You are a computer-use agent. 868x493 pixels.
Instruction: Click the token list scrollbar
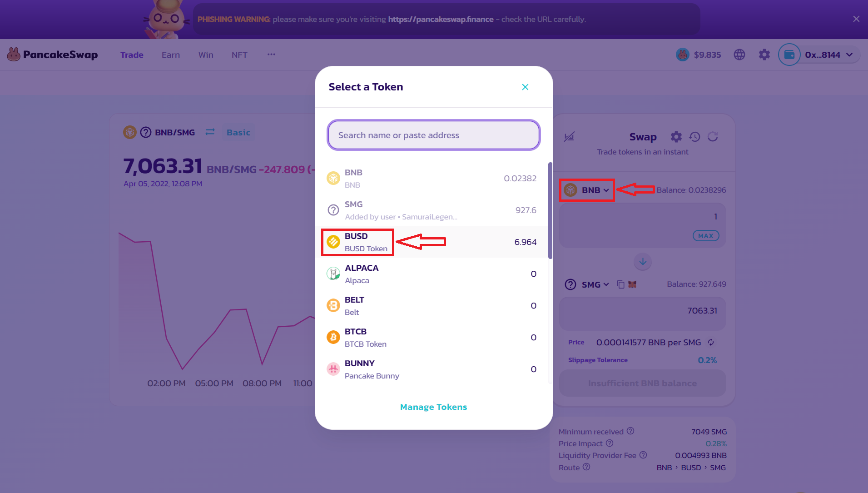(550, 210)
